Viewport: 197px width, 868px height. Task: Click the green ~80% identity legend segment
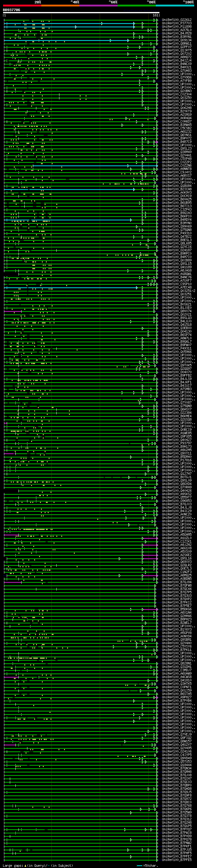coord(137,6)
